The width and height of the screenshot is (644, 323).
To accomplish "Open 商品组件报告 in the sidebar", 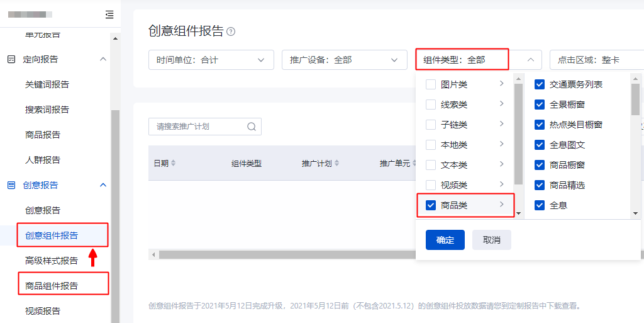I will [52, 286].
